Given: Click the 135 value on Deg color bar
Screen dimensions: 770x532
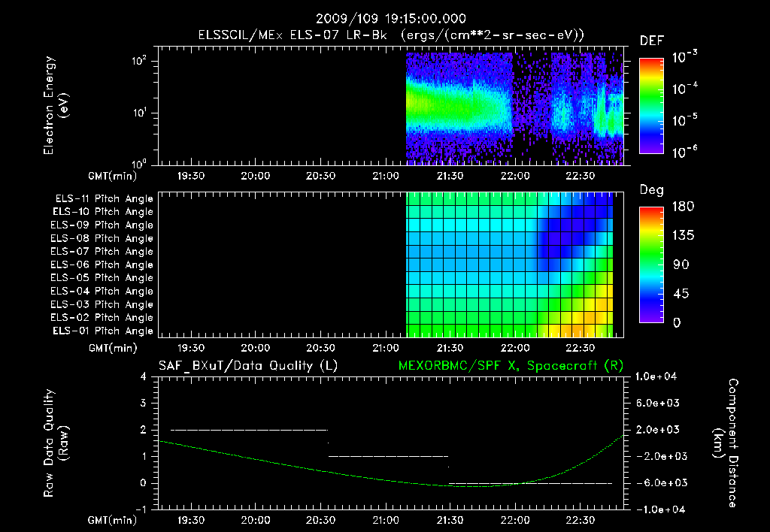Looking at the screenshot, I should (683, 236).
